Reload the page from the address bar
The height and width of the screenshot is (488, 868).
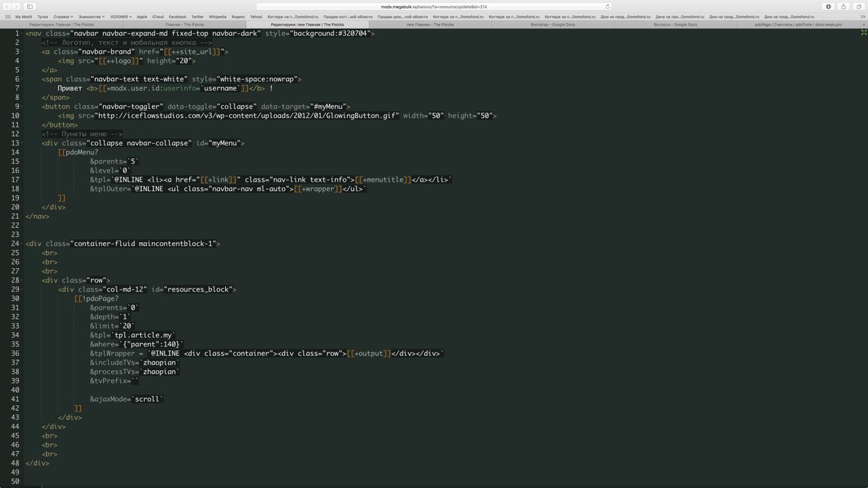607,6
